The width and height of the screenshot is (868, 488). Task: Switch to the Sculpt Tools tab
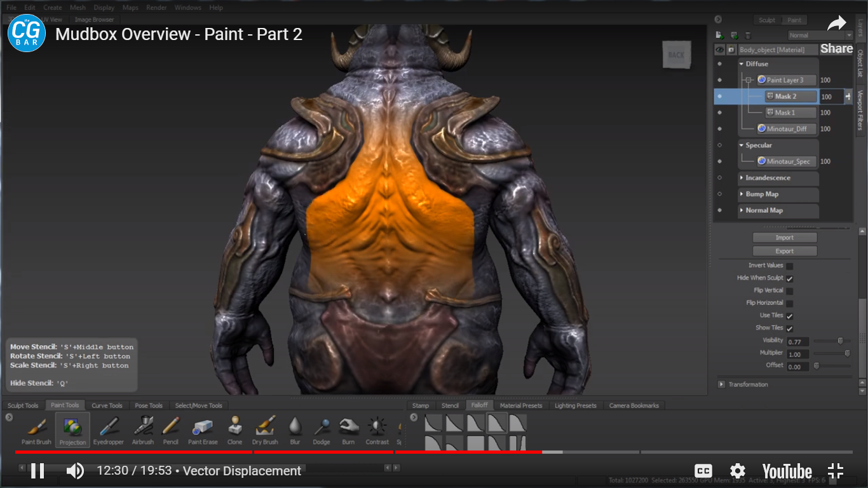23,405
